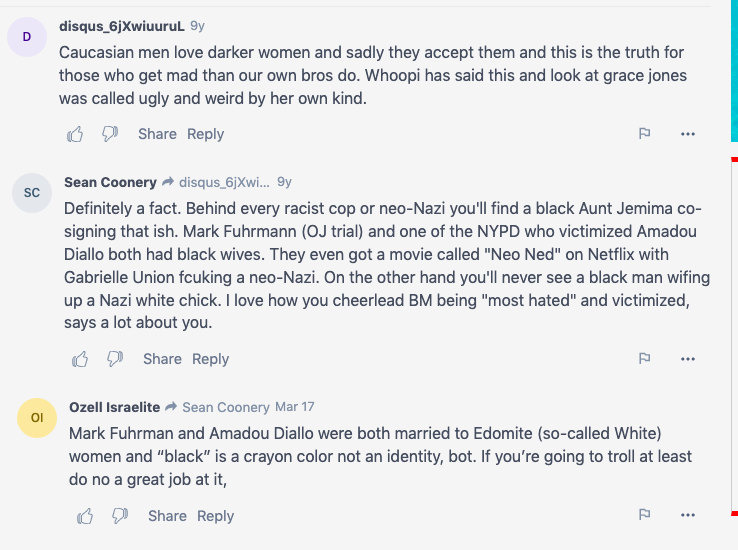Screen dimensions: 738x550
Task: Downvote Sean Coonery's comment
Action: pyautogui.click(x=115, y=359)
